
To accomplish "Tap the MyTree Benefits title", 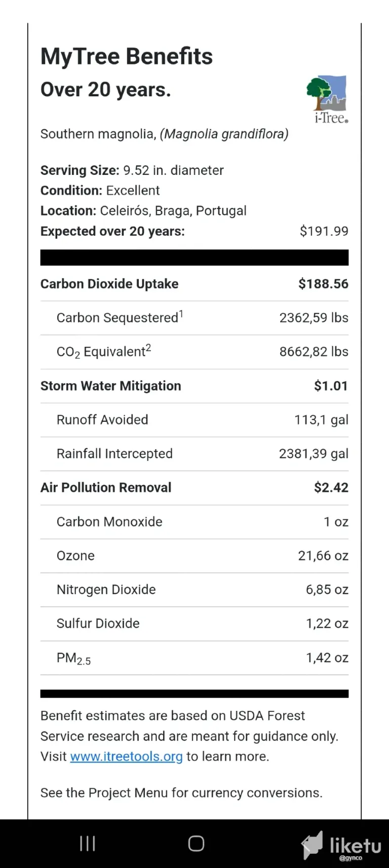I will tap(127, 56).
